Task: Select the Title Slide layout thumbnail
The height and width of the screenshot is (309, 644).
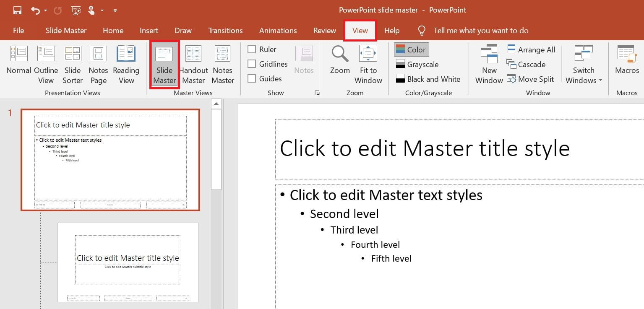Action: pyautogui.click(x=128, y=262)
